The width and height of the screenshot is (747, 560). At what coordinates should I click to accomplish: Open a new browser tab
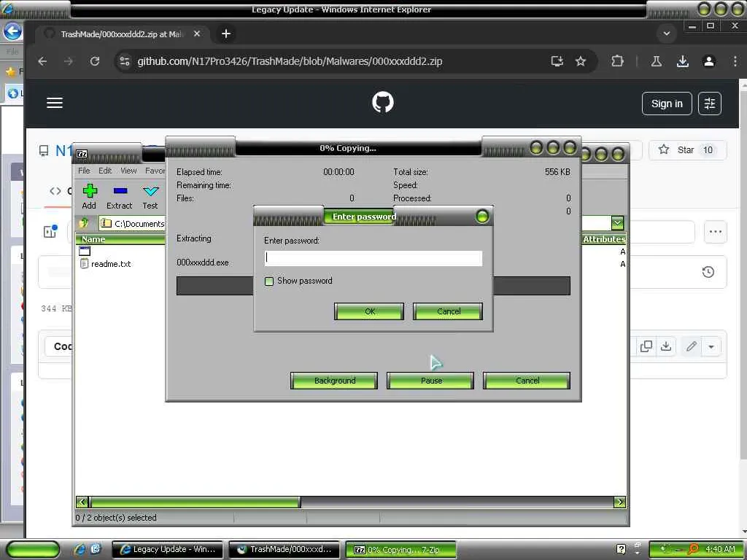click(226, 34)
